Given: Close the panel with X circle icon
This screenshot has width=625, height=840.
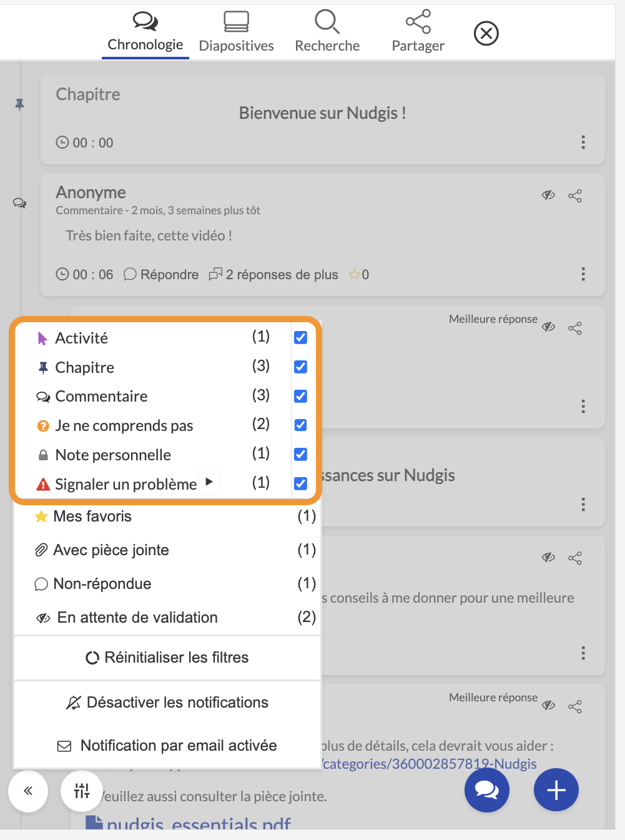Looking at the screenshot, I should (x=486, y=33).
